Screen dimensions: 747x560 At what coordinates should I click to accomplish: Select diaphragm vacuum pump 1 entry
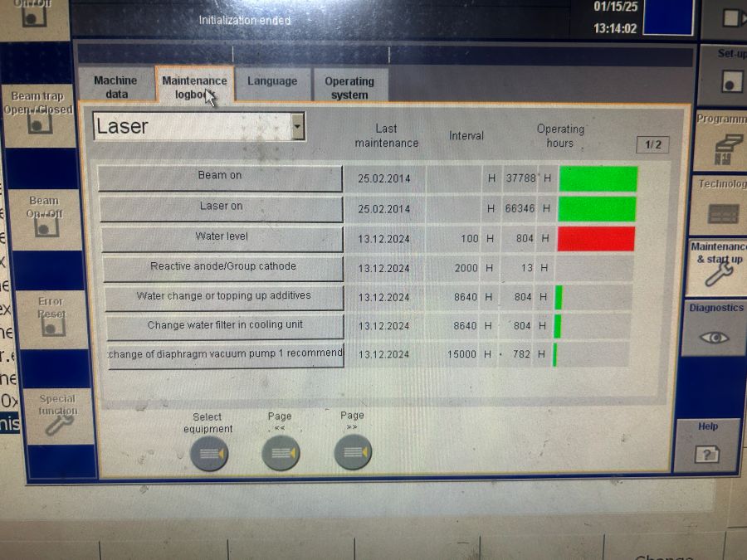pos(226,355)
